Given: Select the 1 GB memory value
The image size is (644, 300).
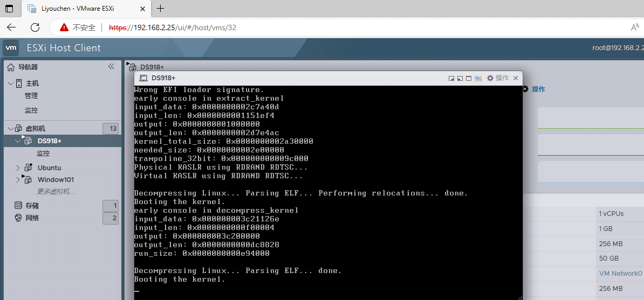Looking at the screenshot, I should coord(607,228).
